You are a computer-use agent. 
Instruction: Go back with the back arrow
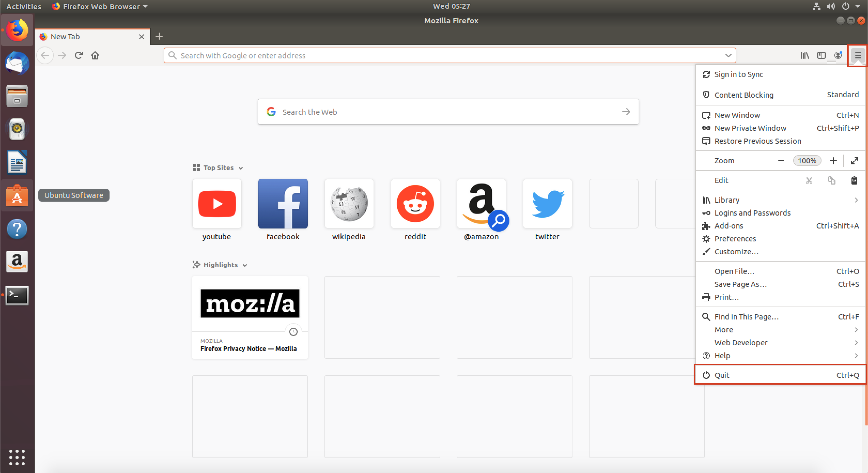point(45,55)
